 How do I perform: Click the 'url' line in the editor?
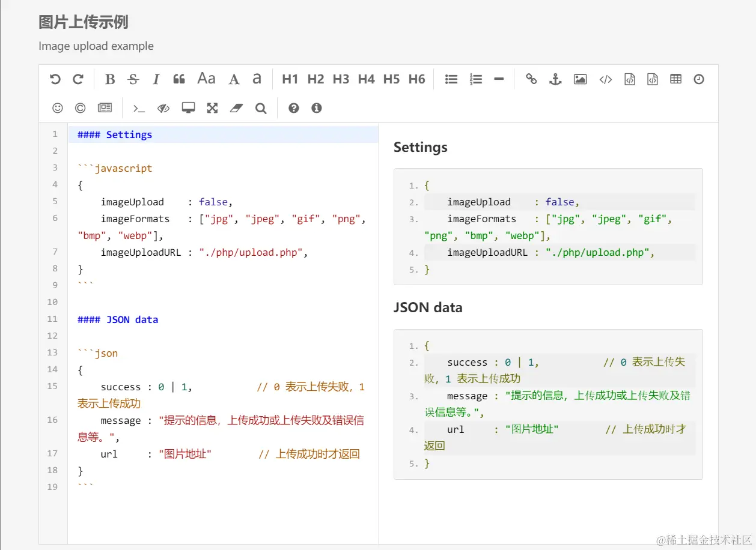[x=230, y=454]
